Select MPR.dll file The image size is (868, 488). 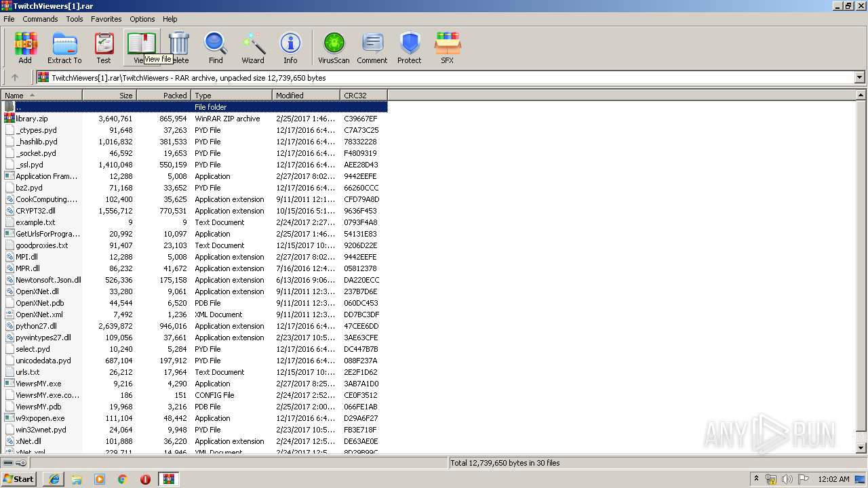[28, 268]
